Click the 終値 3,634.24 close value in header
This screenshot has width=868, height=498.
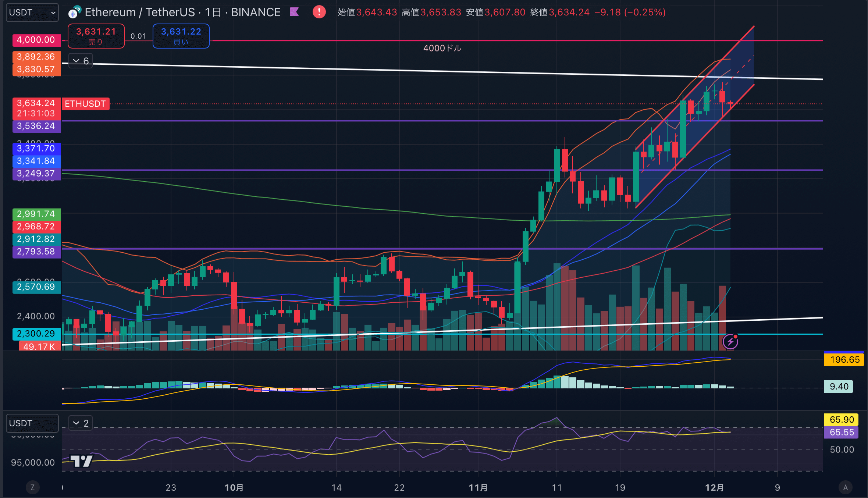coord(560,13)
